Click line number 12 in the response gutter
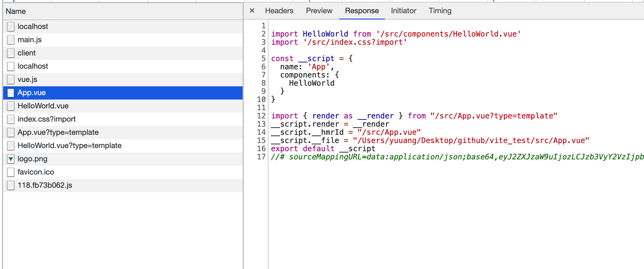Image resolution: width=644 pixels, height=269 pixels. click(261, 116)
